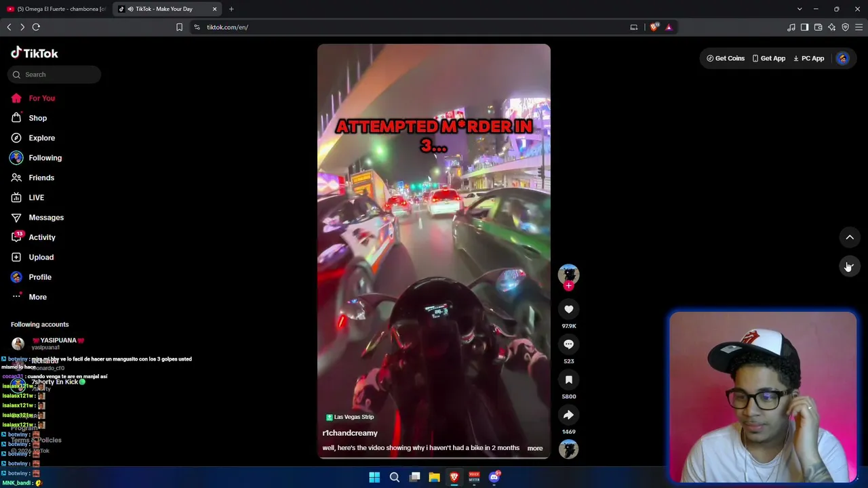Mute the TikTok tab audio icon

[x=130, y=9]
